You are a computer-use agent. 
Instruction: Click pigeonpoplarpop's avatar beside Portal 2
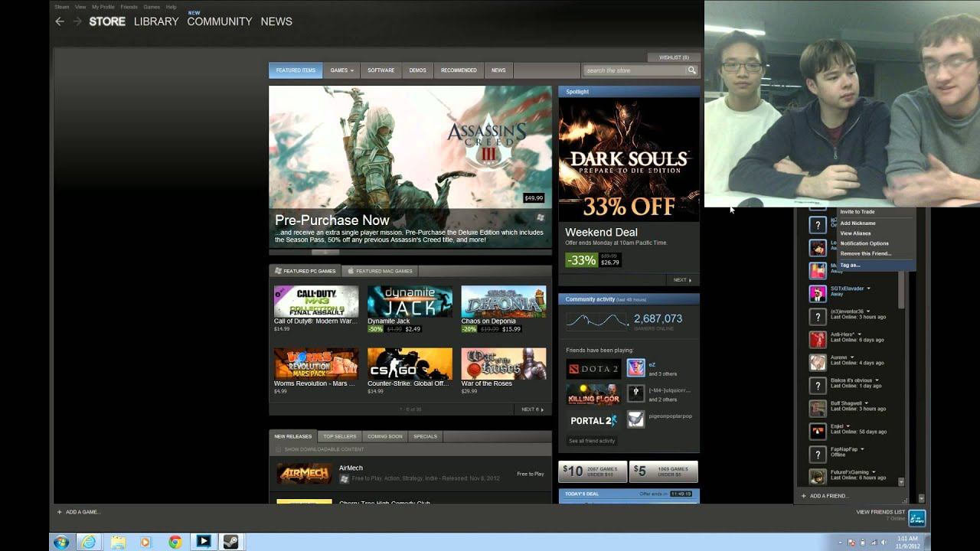pyautogui.click(x=636, y=419)
